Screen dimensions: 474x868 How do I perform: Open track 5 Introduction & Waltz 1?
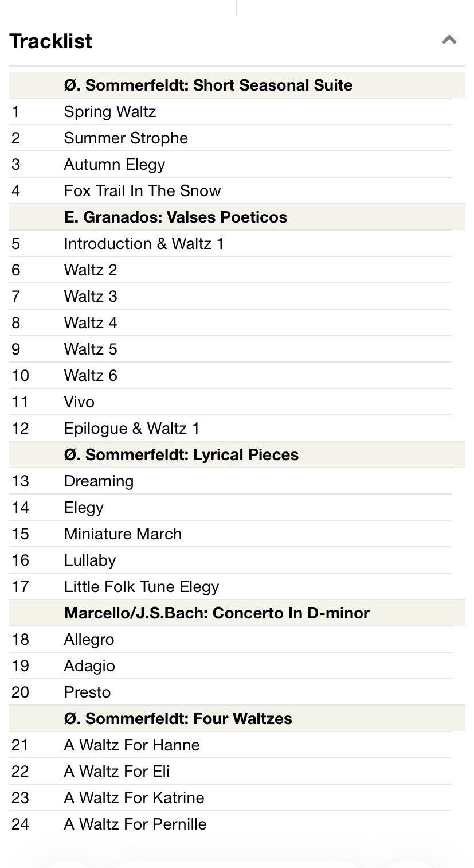[230, 243]
